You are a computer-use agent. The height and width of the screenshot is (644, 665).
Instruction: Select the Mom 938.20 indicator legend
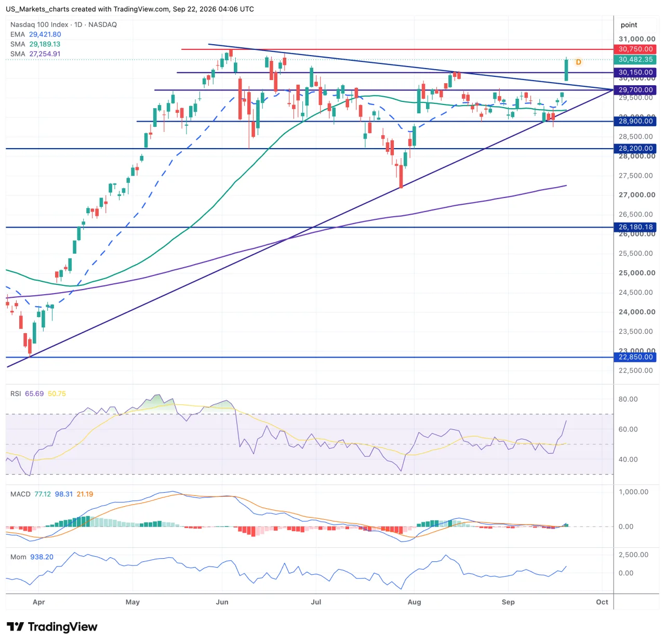pyautogui.click(x=32, y=557)
